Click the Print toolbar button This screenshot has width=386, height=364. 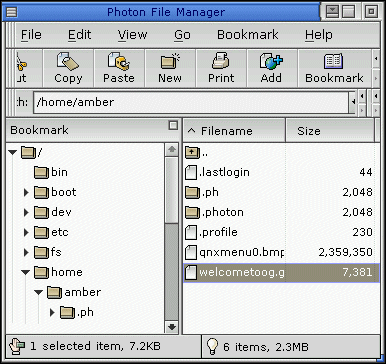tap(221, 68)
